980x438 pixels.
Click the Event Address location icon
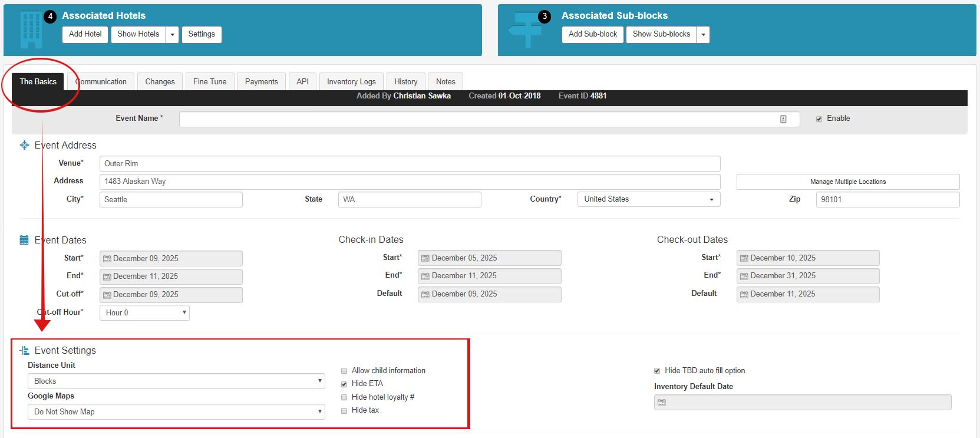(x=24, y=145)
